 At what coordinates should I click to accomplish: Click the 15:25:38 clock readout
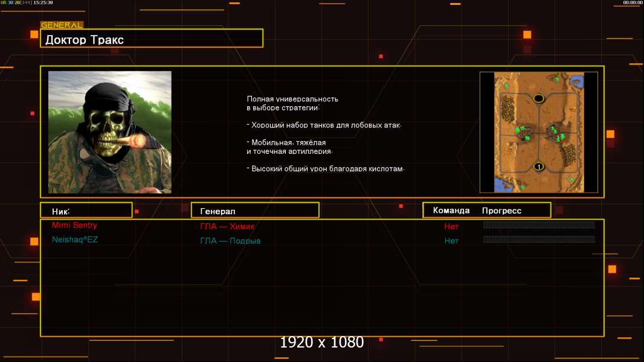(x=43, y=2)
